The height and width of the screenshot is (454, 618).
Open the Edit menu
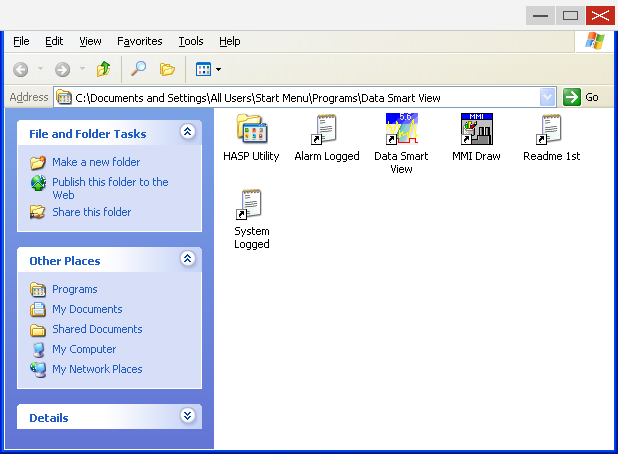pyautogui.click(x=54, y=41)
